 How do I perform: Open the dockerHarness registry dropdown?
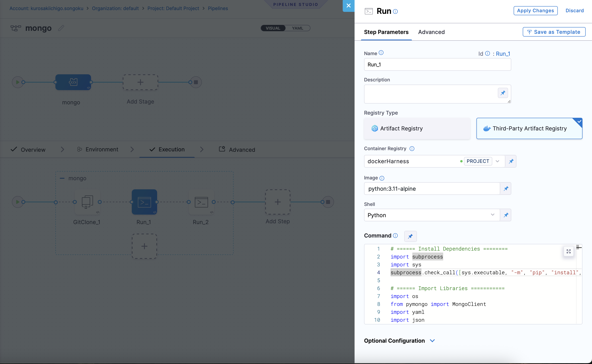[497, 161]
